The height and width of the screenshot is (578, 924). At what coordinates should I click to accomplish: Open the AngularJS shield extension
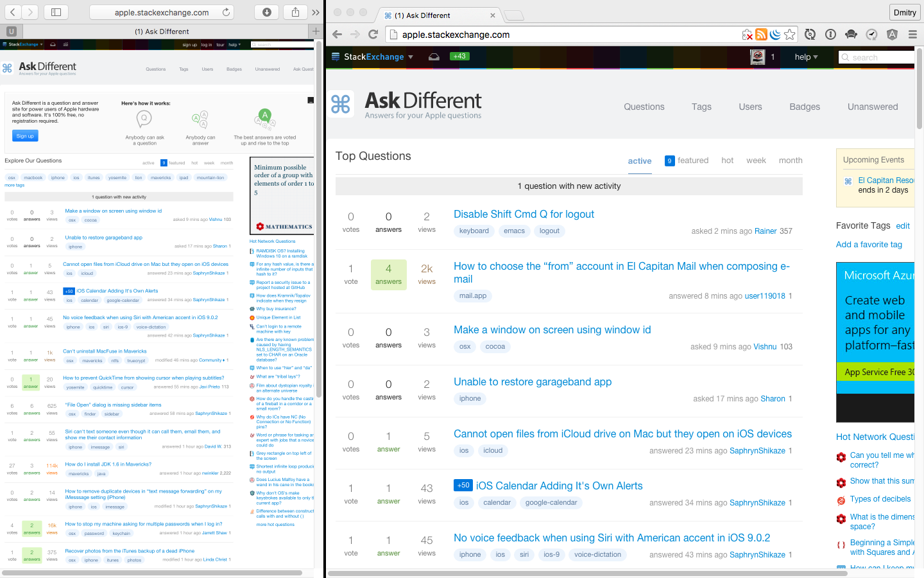pos(892,35)
